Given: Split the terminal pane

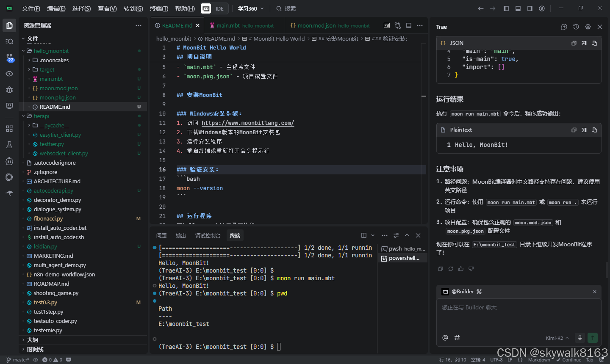Looking at the screenshot, I should click(364, 235).
